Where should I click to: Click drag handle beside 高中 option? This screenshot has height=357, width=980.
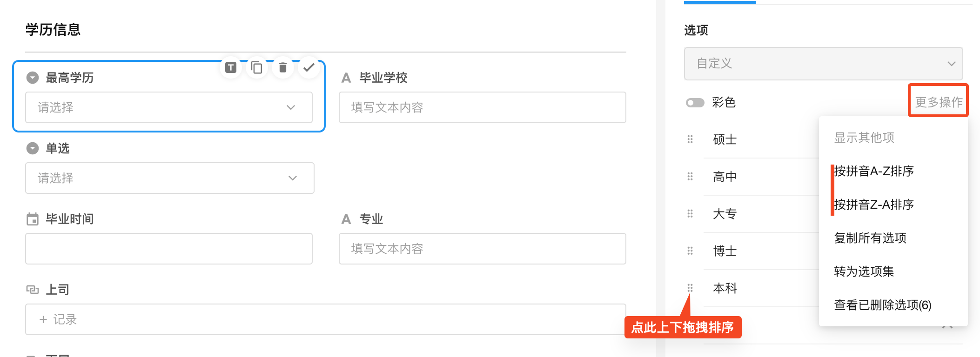click(690, 176)
